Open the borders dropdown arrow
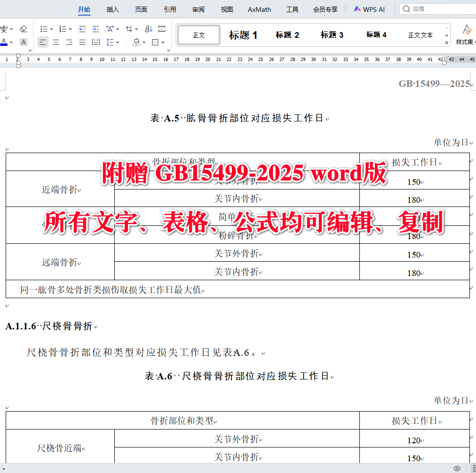Image resolution: width=476 pixels, height=473 pixels. [162, 42]
